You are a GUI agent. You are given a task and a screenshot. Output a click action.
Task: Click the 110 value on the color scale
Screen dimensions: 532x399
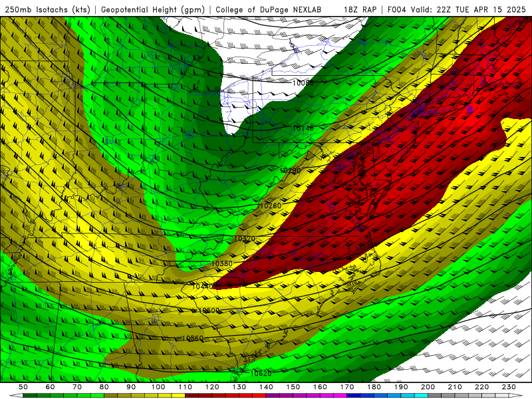tap(185, 387)
